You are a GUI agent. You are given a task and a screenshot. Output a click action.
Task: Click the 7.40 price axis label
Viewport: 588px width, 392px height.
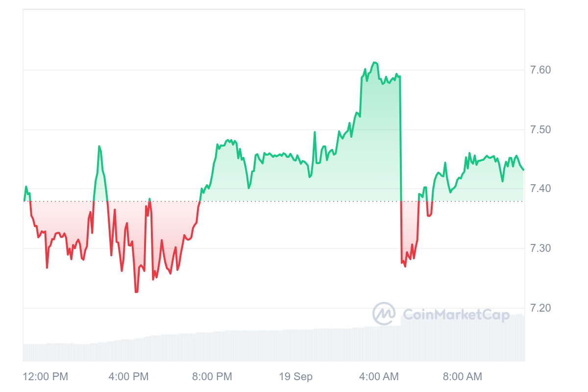click(x=540, y=189)
